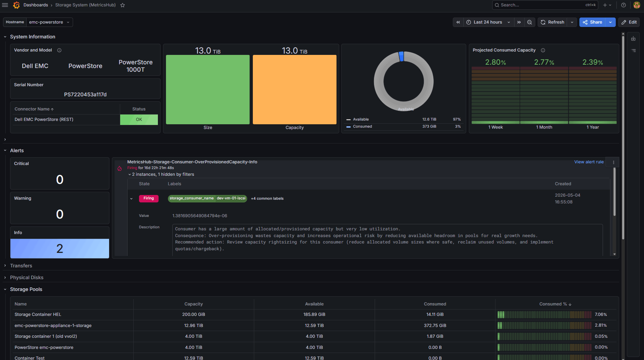
Task: Sort by Consumed % column header
Action: click(x=555, y=304)
